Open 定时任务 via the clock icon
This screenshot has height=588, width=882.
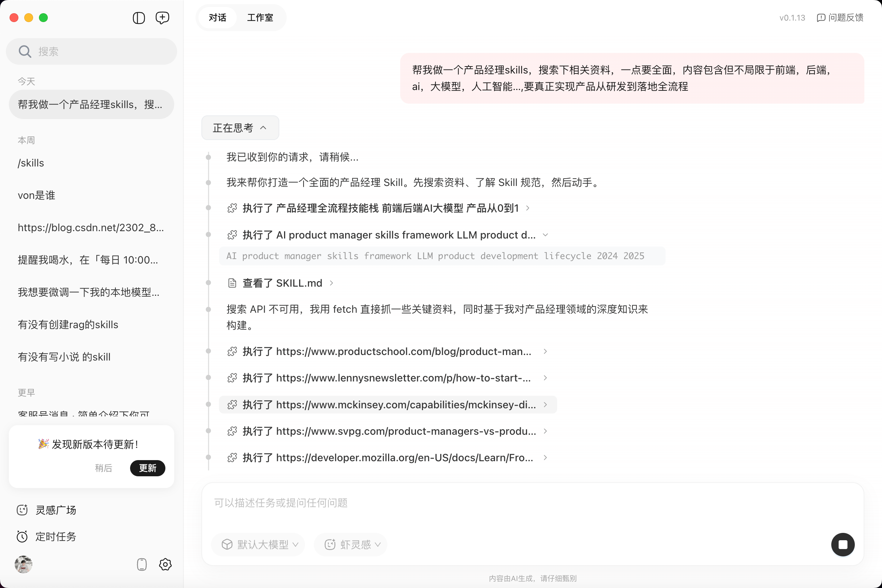(x=22, y=536)
